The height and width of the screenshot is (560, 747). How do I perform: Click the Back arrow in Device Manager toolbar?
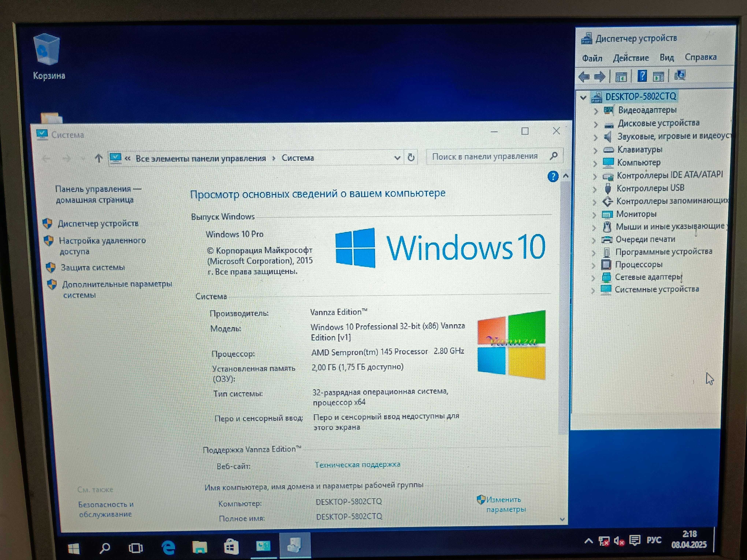pyautogui.click(x=584, y=77)
